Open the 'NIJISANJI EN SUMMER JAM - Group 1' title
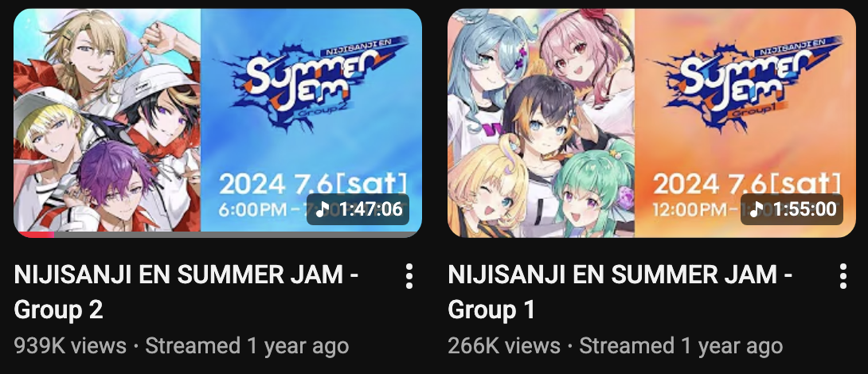 [x=620, y=291]
